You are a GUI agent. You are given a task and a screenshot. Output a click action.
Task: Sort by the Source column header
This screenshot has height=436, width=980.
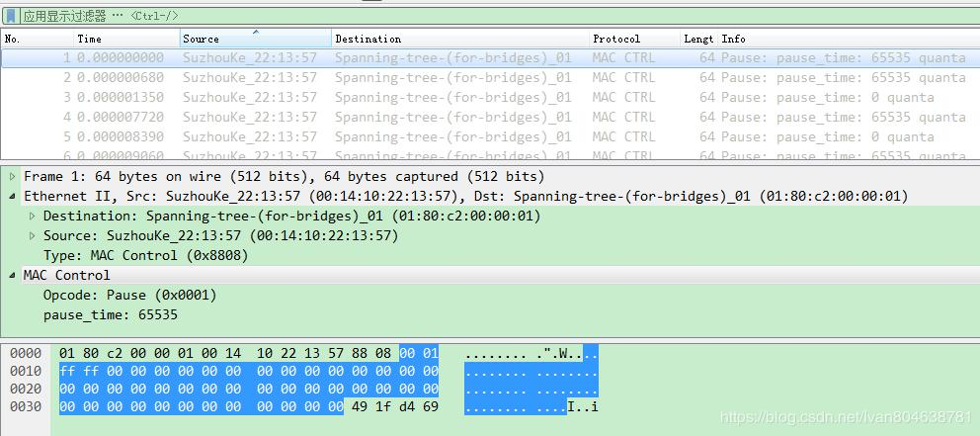pos(256,39)
